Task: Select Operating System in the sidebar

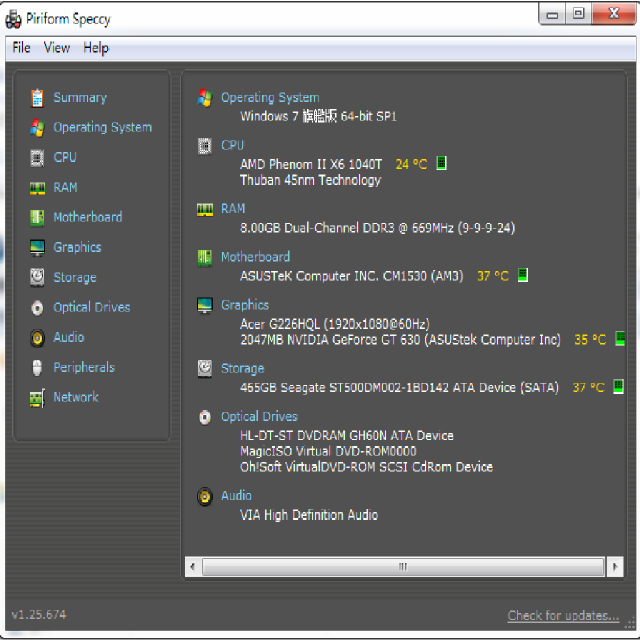Action: [102, 128]
